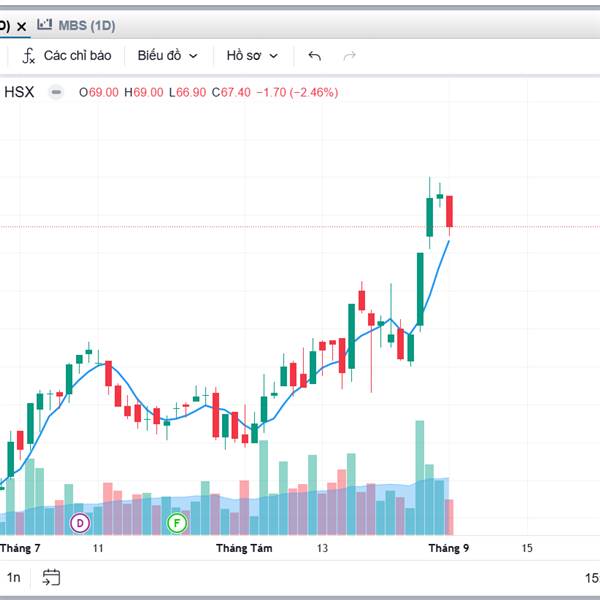Redo the chart action
The width and height of the screenshot is (600, 600).
(349, 56)
